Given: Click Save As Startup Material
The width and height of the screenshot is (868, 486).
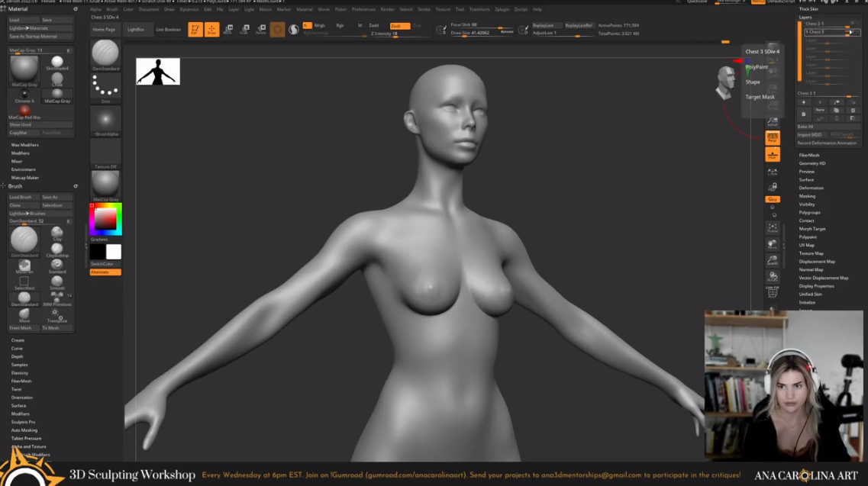Looking at the screenshot, I should point(40,37).
